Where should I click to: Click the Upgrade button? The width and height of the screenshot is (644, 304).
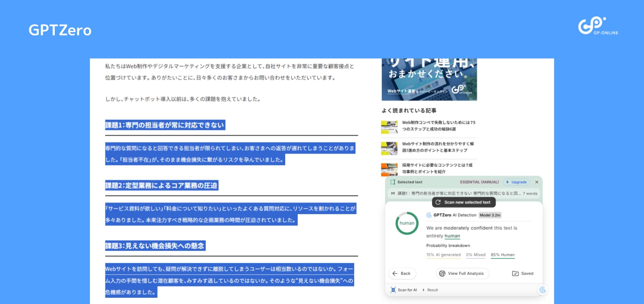[x=516, y=182]
